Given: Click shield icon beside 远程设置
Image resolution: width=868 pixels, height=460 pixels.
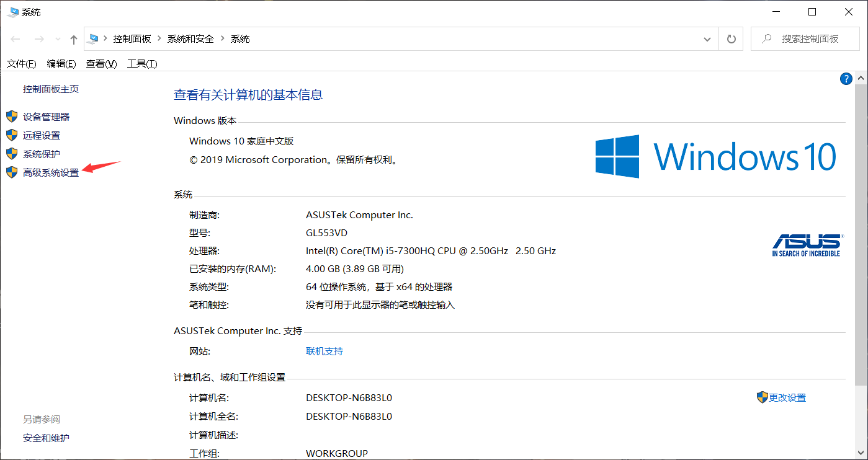Looking at the screenshot, I should click(12, 135).
